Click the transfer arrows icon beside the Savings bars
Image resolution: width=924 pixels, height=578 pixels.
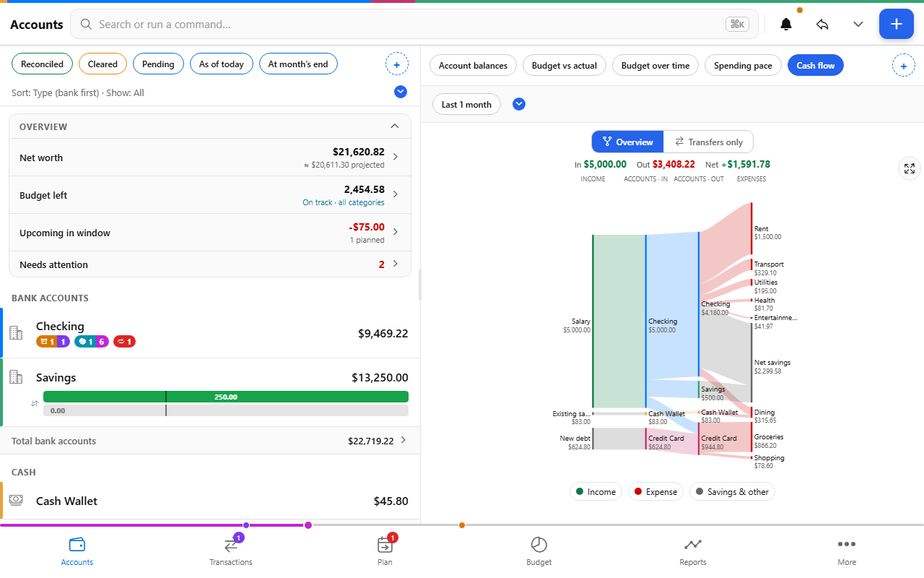(x=35, y=403)
